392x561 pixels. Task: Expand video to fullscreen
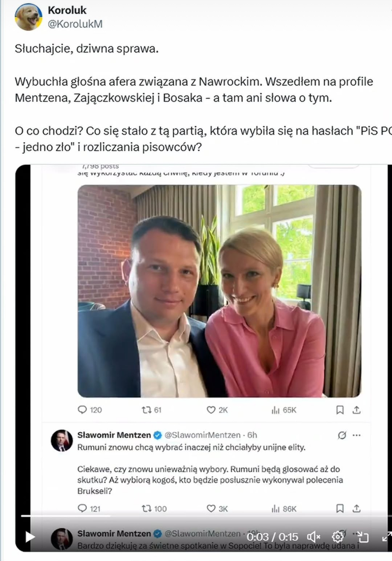[386, 536]
